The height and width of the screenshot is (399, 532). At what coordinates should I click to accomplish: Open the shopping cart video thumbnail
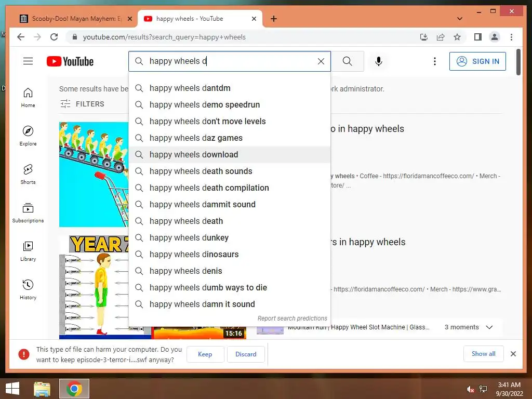pyautogui.click(x=94, y=175)
